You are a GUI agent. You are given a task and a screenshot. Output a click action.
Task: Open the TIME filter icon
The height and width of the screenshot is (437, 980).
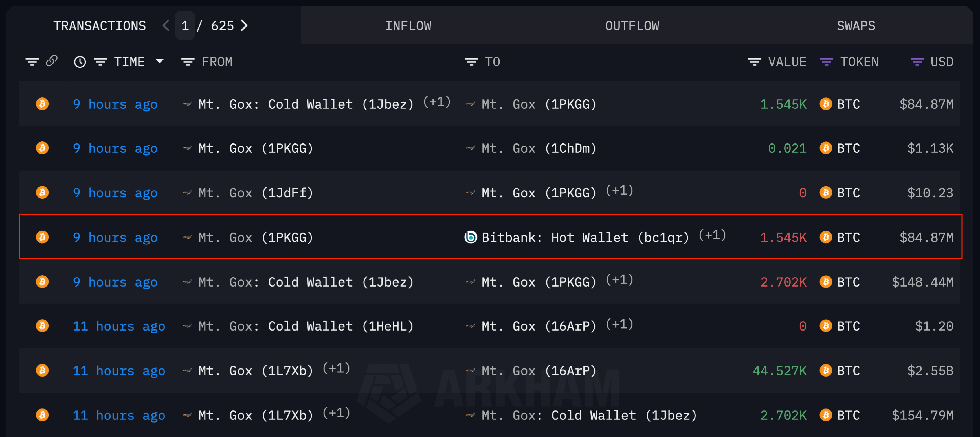pos(100,62)
